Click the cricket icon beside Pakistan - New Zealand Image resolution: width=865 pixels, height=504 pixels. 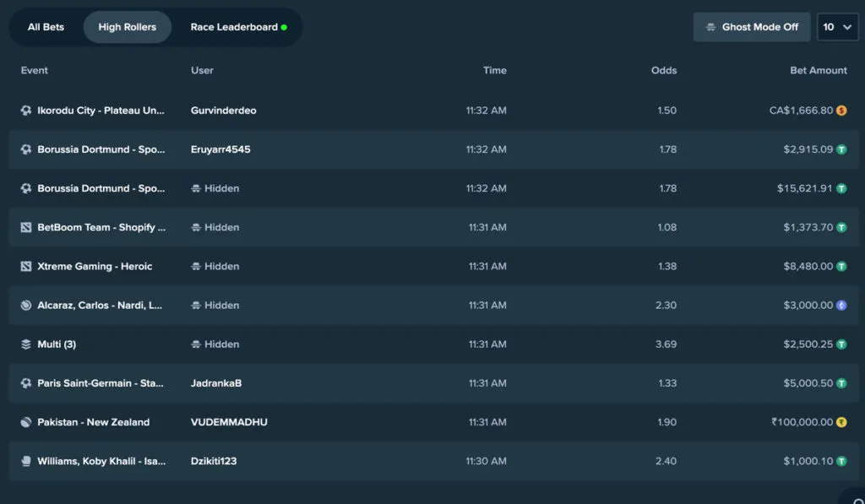26,422
